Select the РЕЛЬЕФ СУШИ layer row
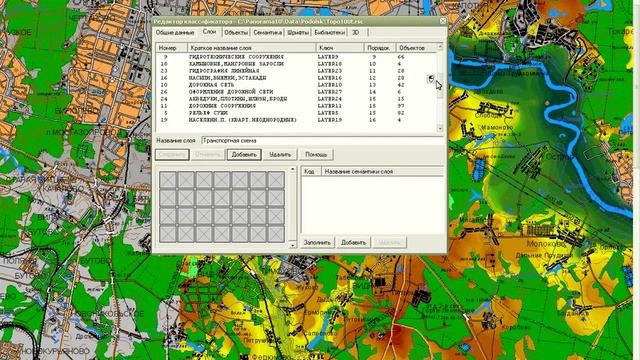The width and height of the screenshot is (640, 360). pos(296,113)
